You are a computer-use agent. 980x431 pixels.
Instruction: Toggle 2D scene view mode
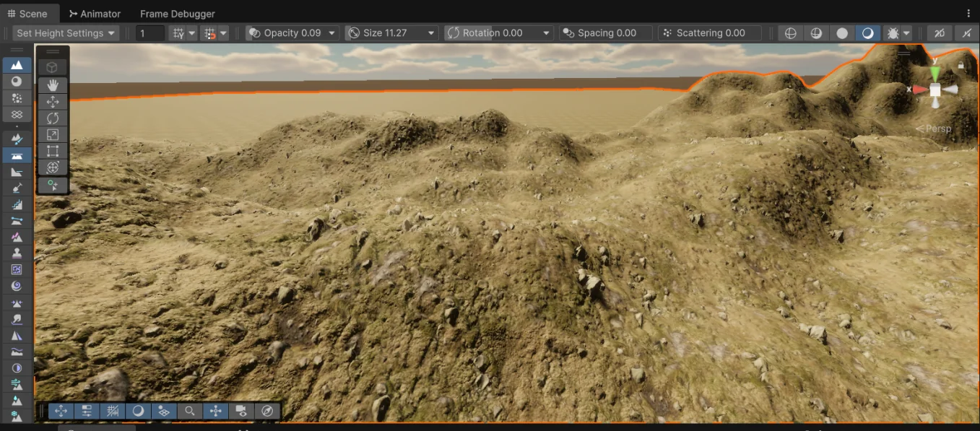(939, 33)
